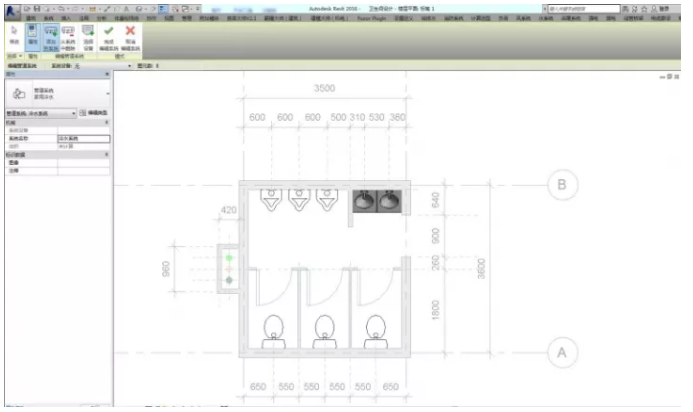Select the Modify arrow tool
The image size is (693, 412).
[x=14, y=36]
